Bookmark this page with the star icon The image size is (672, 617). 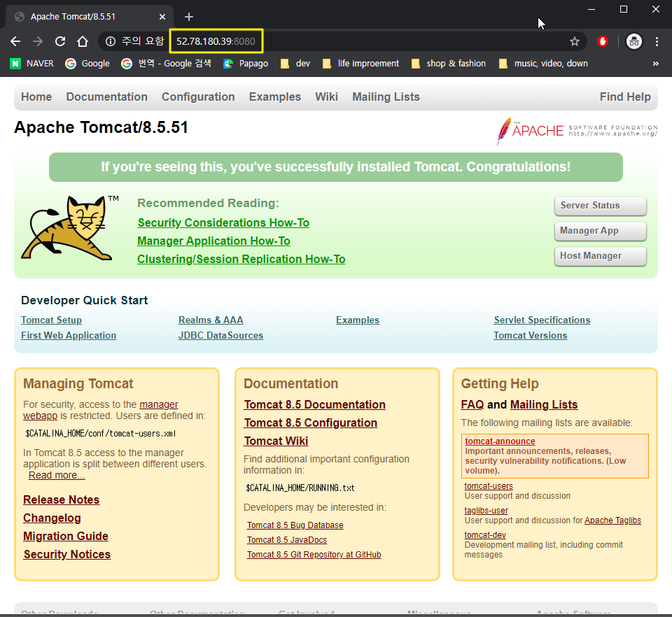(x=574, y=41)
